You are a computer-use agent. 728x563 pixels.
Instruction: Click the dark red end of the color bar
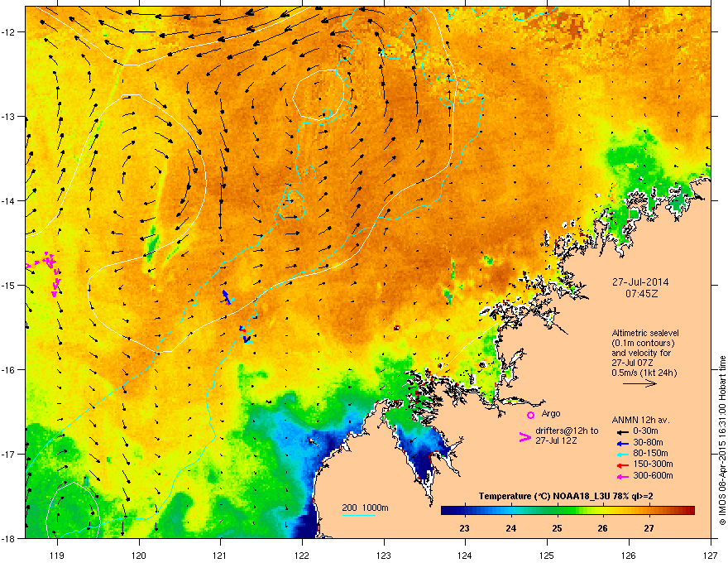(x=689, y=510)
